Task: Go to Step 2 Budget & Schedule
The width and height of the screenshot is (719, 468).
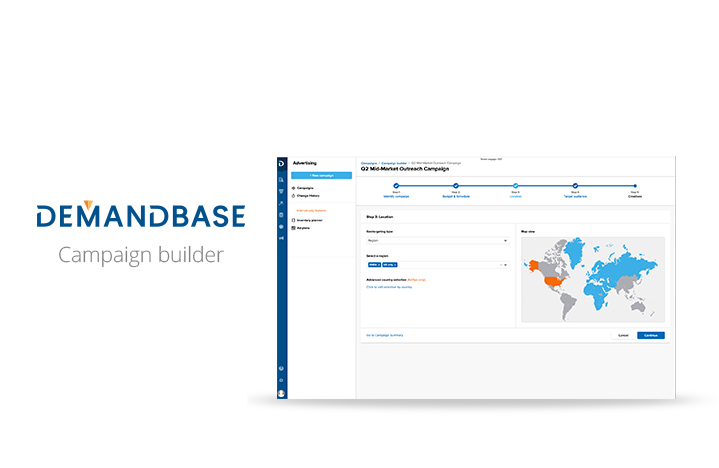Action: pyautogui.click(x=456, y=191)
